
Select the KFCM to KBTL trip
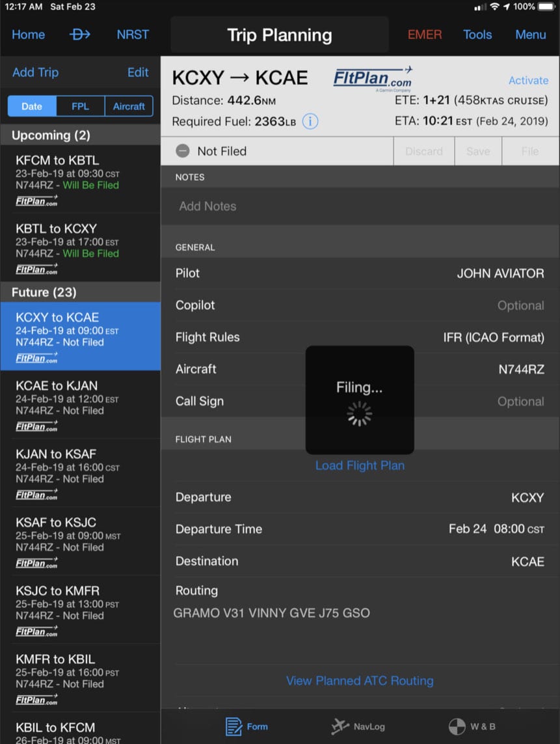click(80, 179)
